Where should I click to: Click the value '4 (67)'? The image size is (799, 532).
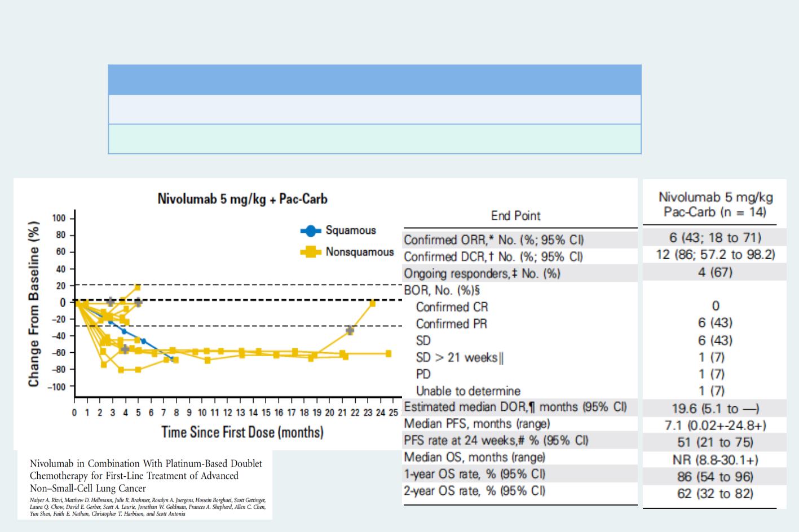point(715,272)
